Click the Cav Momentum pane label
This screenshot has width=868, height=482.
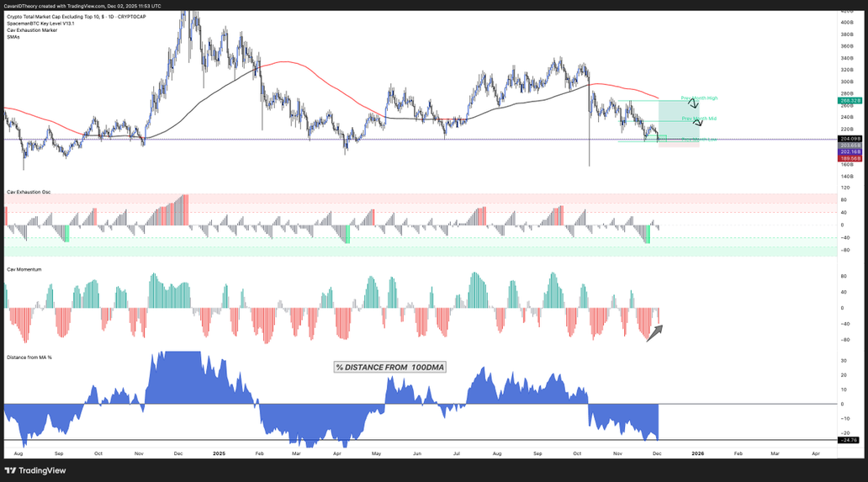[24, 269]
